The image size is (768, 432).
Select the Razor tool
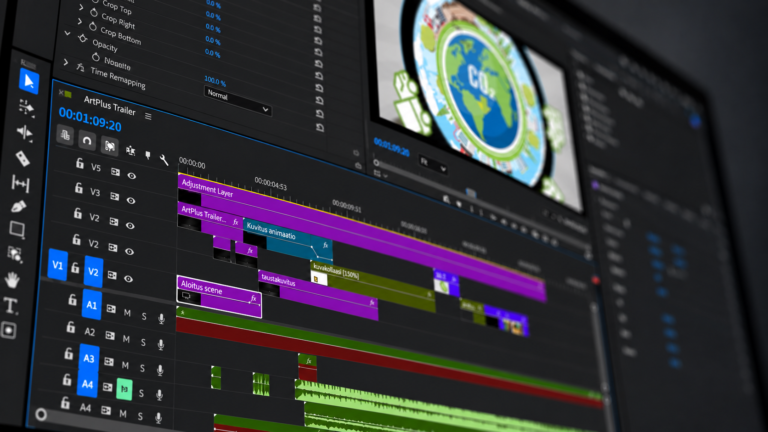pyautogui.click(x=22, y=158)
